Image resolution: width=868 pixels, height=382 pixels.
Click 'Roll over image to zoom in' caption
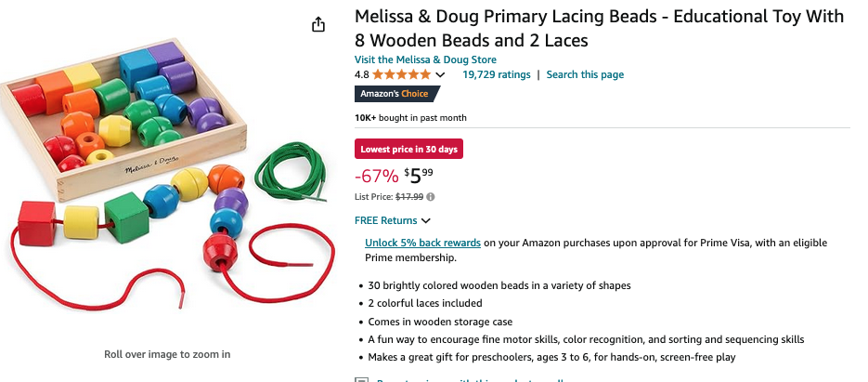click(x=167, y=354)
